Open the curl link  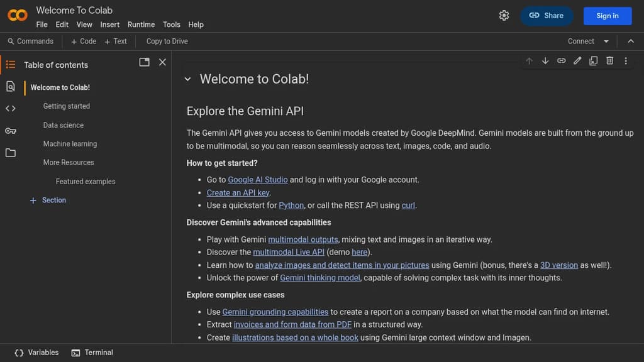(408, 206)
